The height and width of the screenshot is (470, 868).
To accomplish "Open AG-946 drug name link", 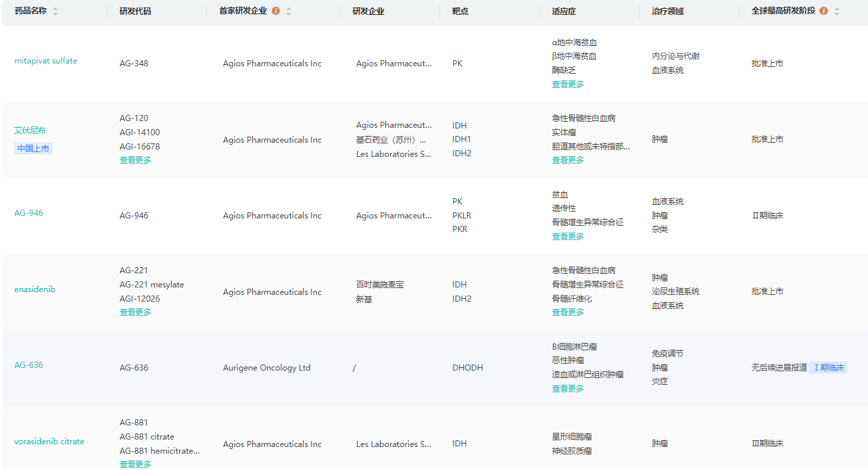I will (29, 213).
